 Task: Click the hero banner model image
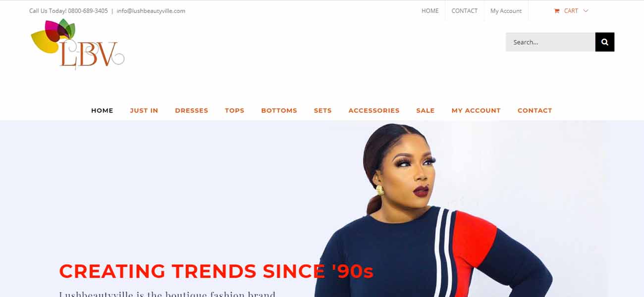[x=433, y=209]
